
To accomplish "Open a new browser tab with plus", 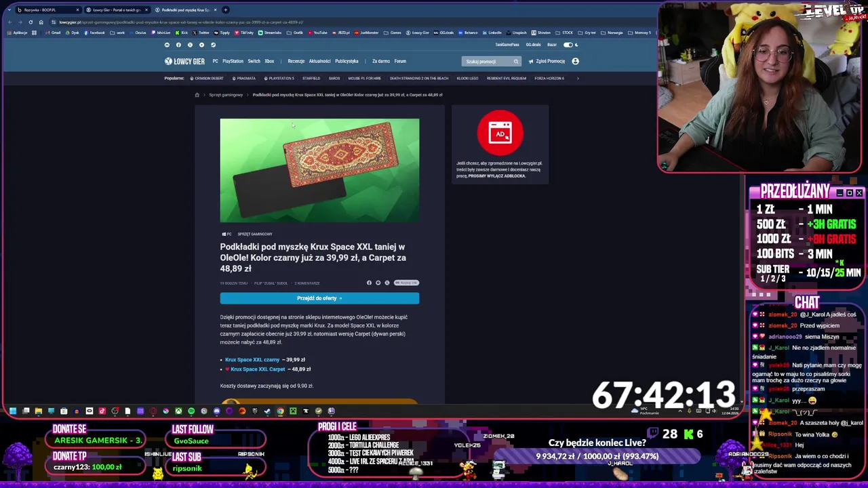I will coord(226,10).
